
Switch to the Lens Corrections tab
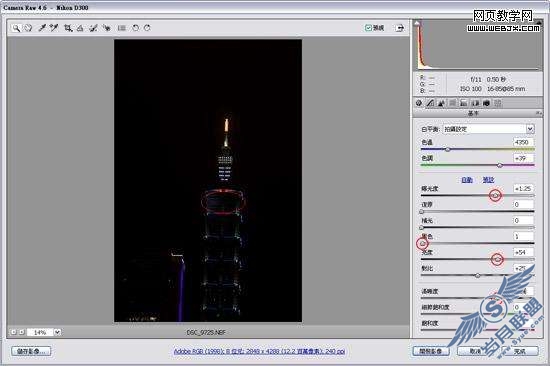click(475, 103)
